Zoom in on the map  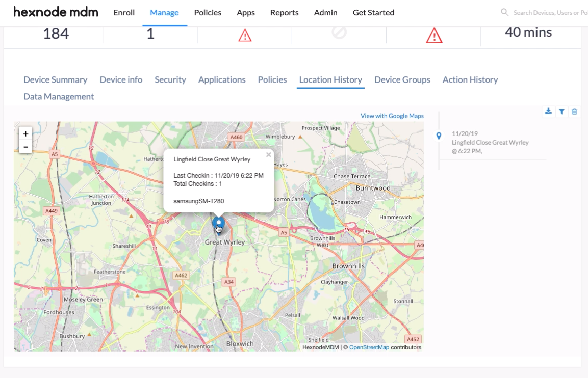tap(25, 134)
